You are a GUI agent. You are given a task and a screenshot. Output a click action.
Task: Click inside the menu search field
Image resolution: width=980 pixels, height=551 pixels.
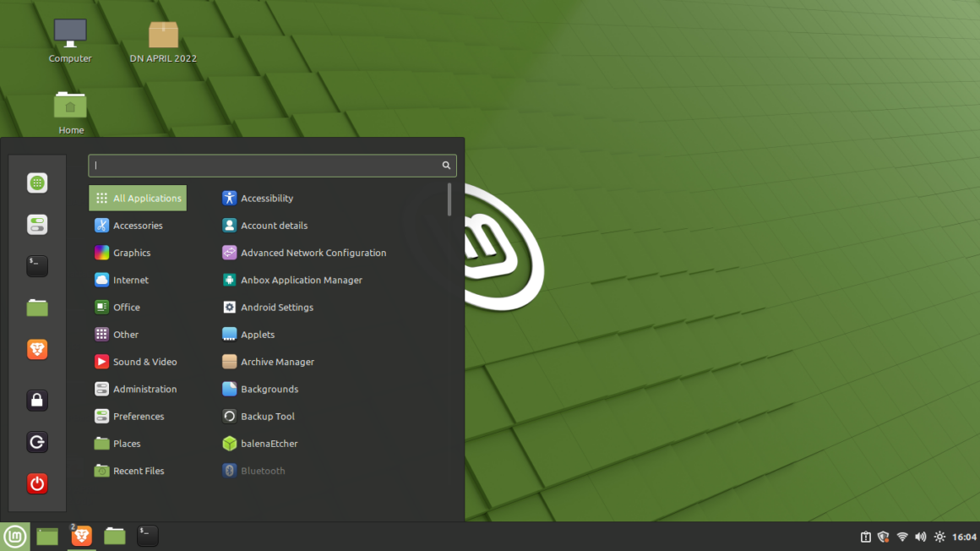(272, 165)
